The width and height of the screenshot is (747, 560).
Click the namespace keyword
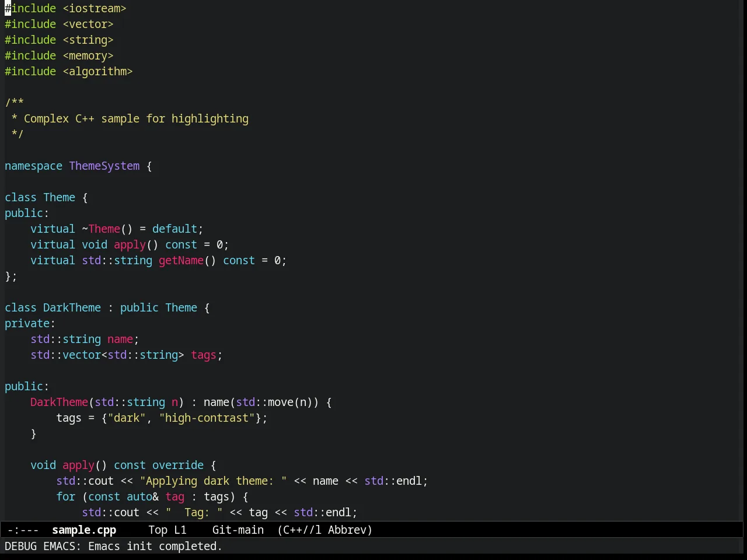pos(33,166)
